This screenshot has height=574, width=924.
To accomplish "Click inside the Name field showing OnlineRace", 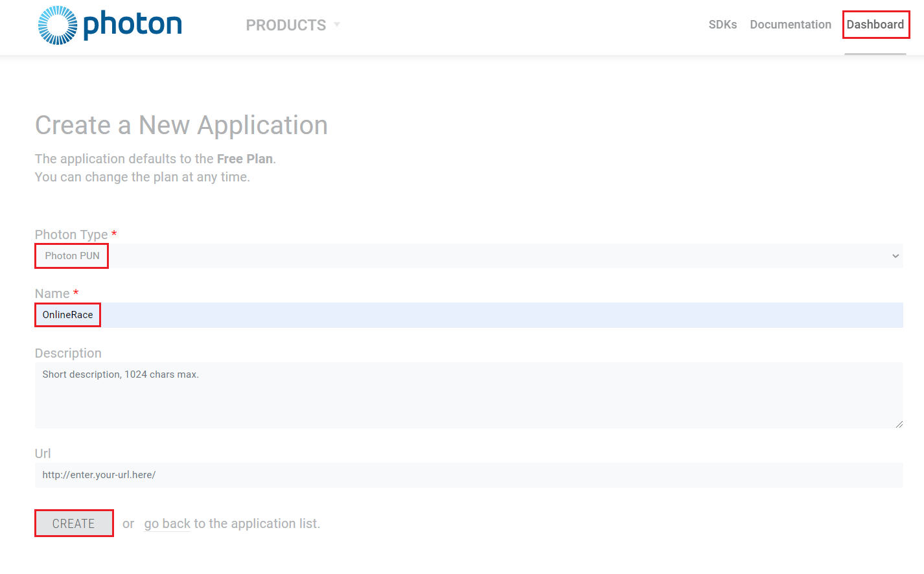I will pos(67,314).
